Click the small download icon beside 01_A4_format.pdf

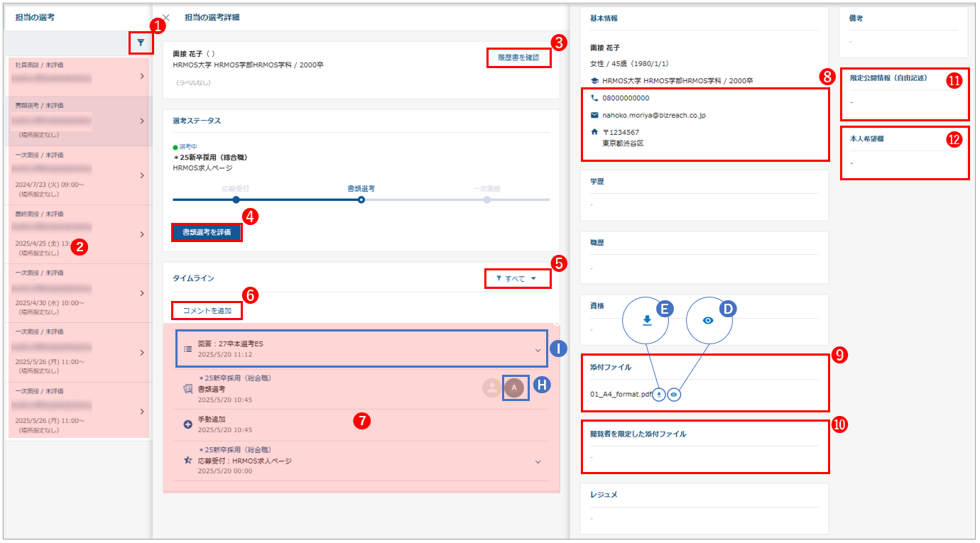click(659, 395)
